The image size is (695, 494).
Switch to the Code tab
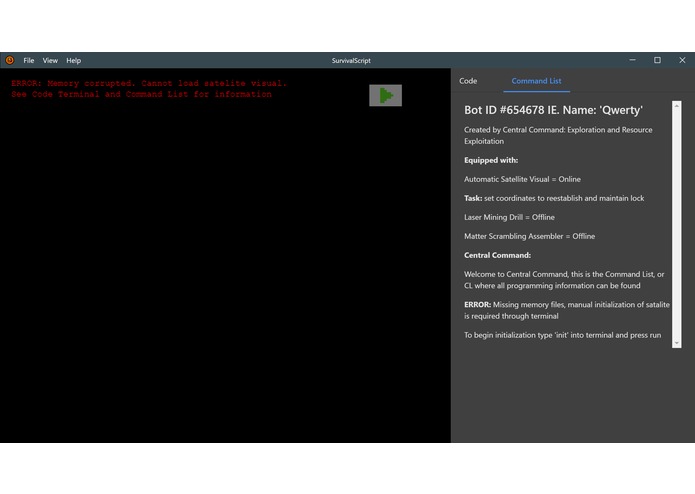[468, 81]
